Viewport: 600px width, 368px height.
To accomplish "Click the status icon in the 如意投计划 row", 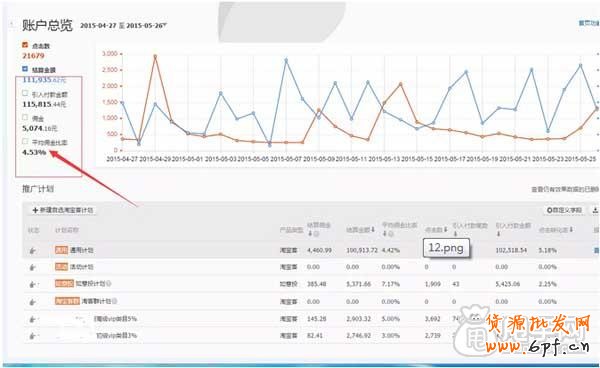I will 33,284.
